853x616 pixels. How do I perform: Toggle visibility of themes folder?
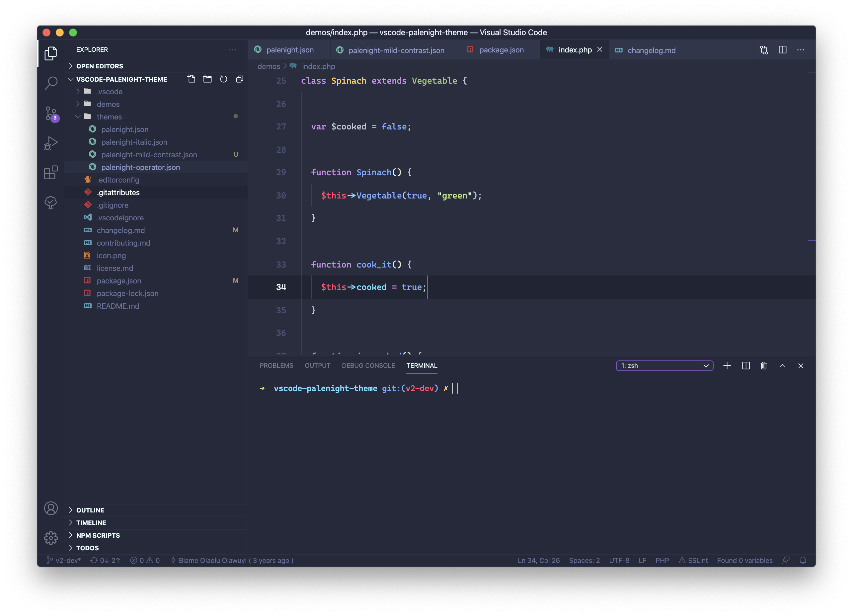[x=78, y=116]
